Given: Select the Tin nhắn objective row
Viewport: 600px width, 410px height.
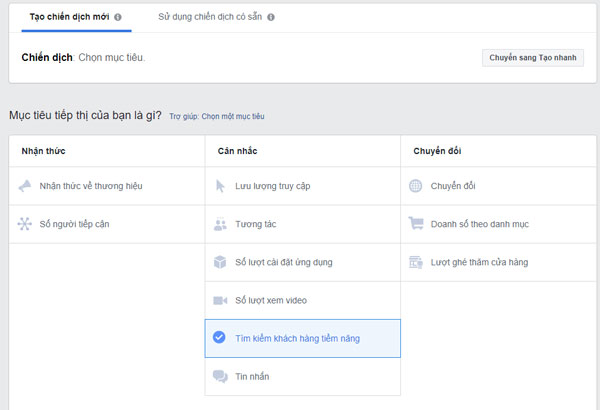Looking at the screenshot, I should pos(303,376).
